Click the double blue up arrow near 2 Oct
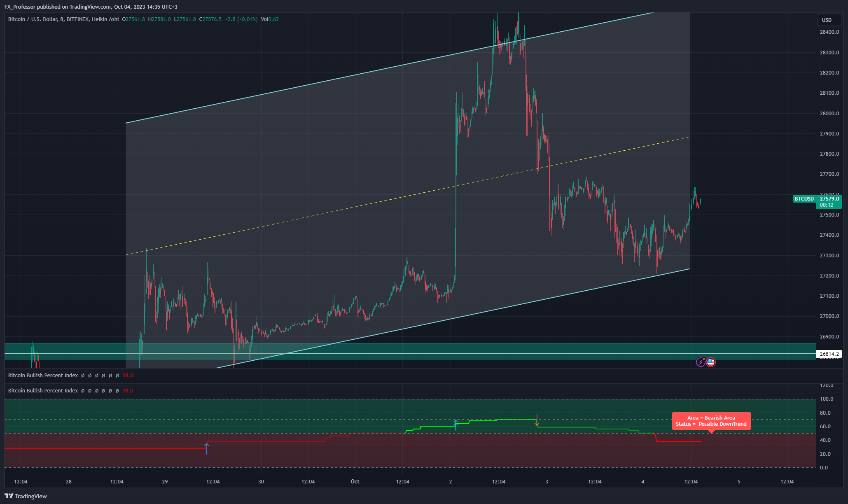This screenshot has height=504, width=848. [456, 425]
